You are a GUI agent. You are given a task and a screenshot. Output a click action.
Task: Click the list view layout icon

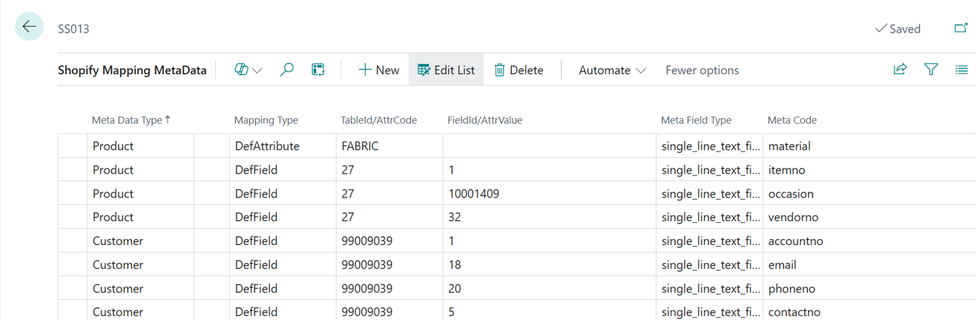pyautogui.click(x=961, y=70)
